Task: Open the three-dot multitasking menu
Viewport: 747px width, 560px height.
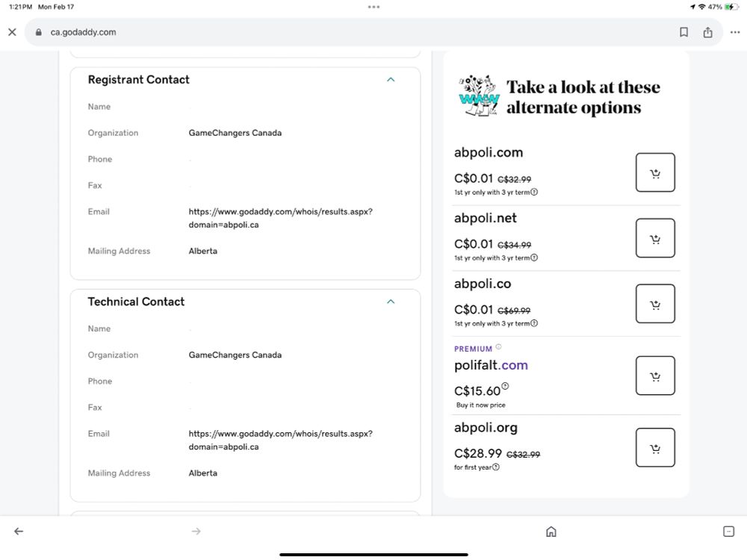Action: click(373, 7)
